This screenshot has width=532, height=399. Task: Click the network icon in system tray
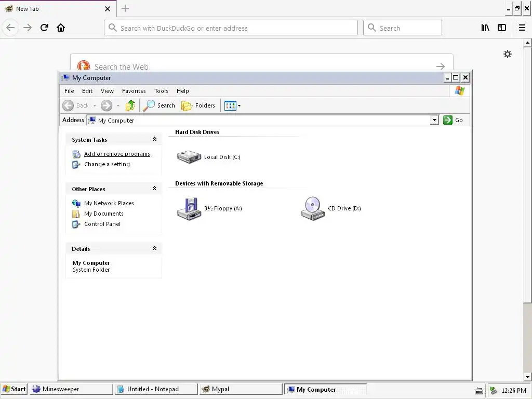(494, 391)
